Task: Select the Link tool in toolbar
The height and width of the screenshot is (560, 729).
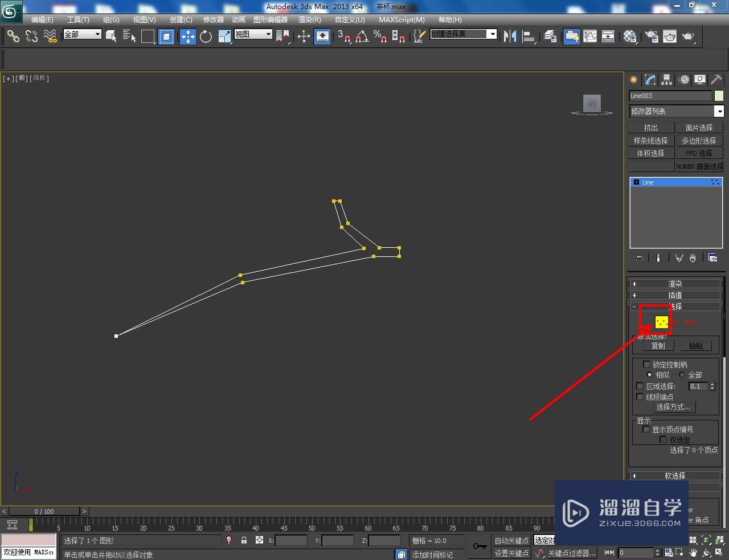Action: point(13,36)
